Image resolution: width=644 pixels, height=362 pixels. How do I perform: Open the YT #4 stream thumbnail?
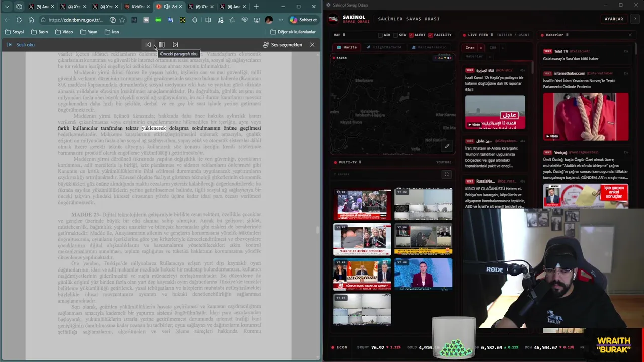[423, 239]
